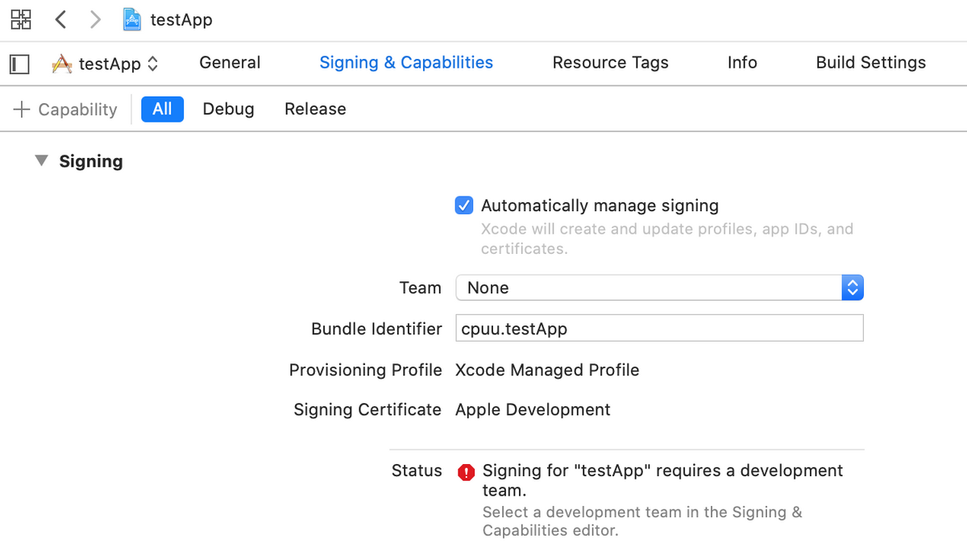Select the Signing & Capabilities tab

coord(406,63)
